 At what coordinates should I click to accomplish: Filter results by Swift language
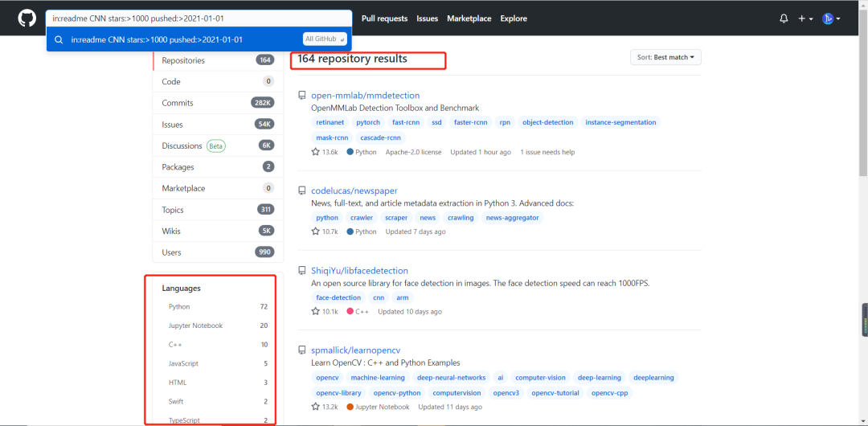tap(218, 401)
